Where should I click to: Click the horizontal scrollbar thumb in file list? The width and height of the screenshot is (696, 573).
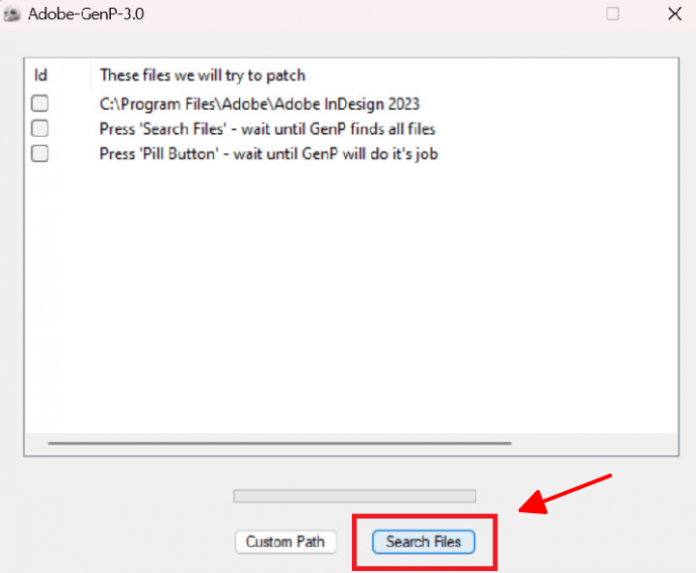(279, 442)
